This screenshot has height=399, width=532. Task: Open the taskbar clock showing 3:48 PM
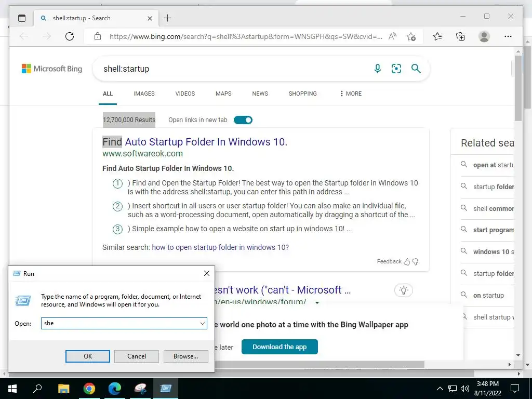[487, 389]
